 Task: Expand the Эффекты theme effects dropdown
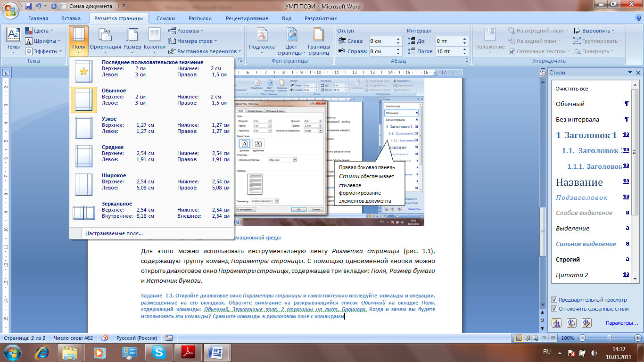point(43,51)
